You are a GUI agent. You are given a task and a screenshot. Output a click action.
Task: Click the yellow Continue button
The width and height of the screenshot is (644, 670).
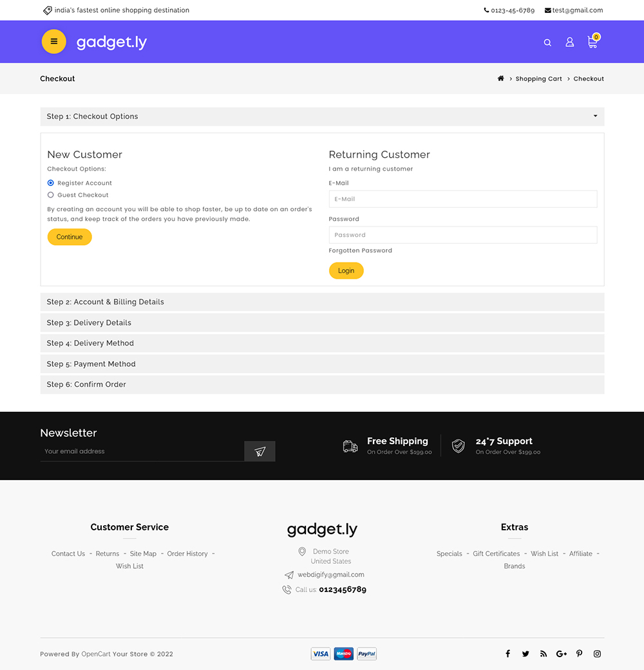pos(70,237)
